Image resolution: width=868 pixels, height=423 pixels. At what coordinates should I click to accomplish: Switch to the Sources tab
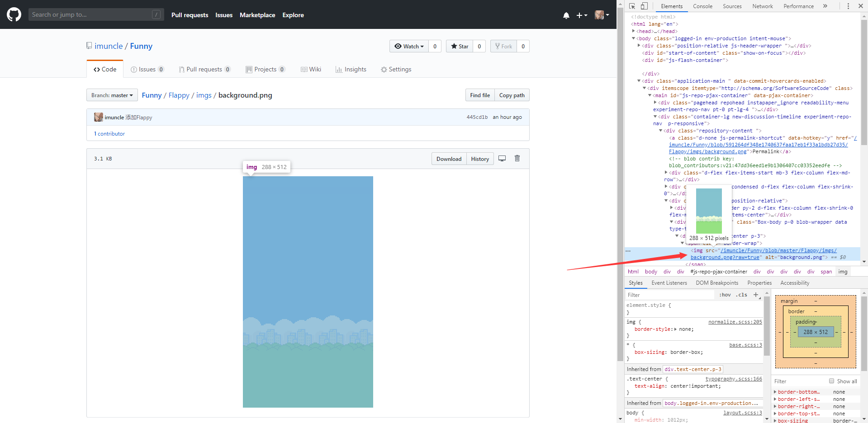point(732,6)
